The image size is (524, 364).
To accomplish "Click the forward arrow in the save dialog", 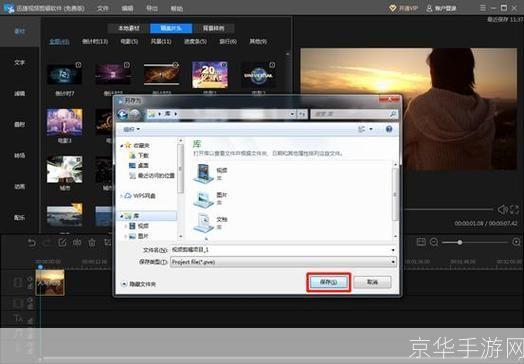I will click(135, 115).
